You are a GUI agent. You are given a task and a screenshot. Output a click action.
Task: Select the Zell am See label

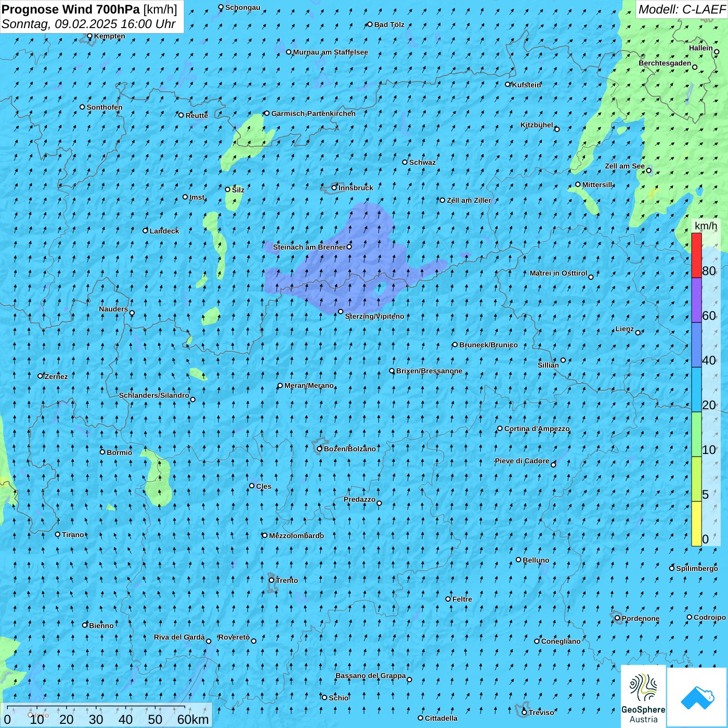625,166
